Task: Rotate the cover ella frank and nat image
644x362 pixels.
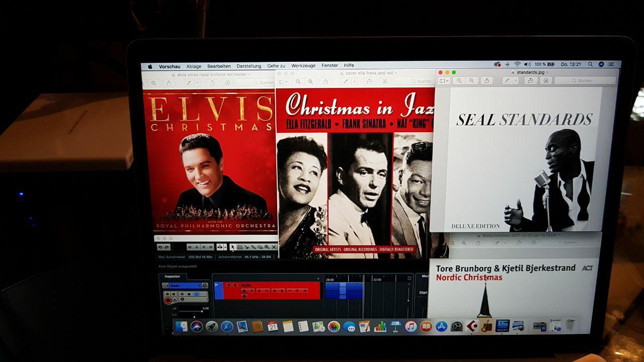Action: (x=369, y=81)
